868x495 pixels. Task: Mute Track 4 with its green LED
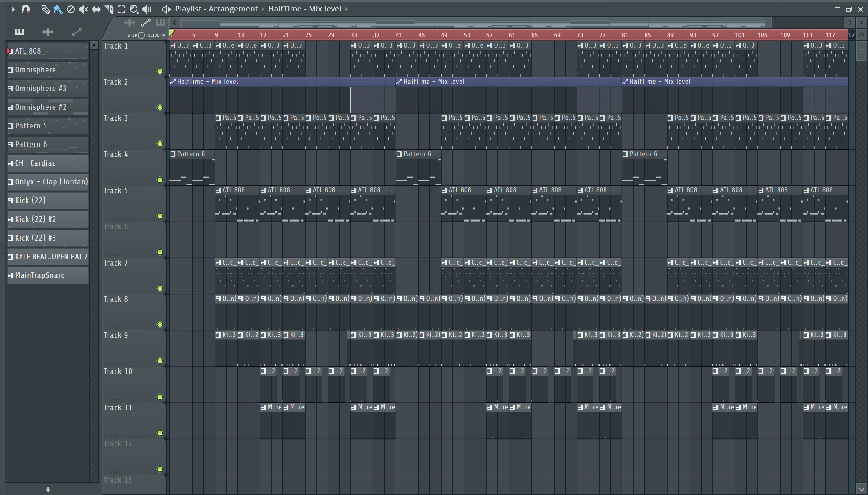160,180
